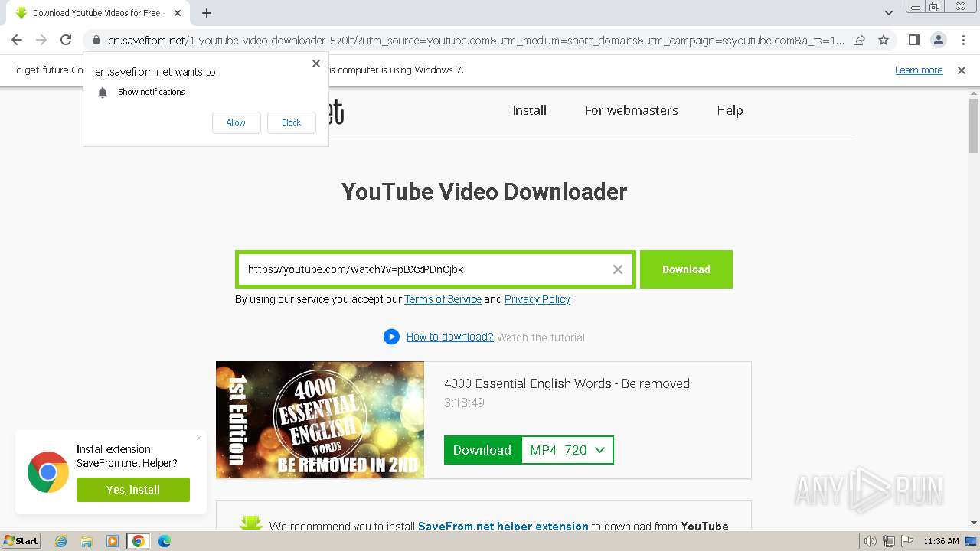Viewport: 980px width, 551px height.
Task: Open the SaveFrom.net Helper? link
Action: point(126,463)
